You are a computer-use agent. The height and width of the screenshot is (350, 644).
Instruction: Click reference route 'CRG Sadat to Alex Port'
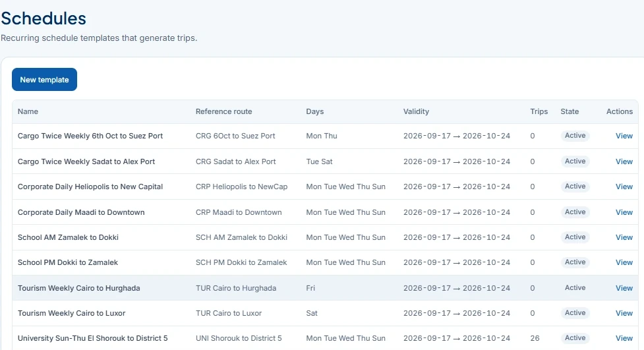(x=236, y=161)
